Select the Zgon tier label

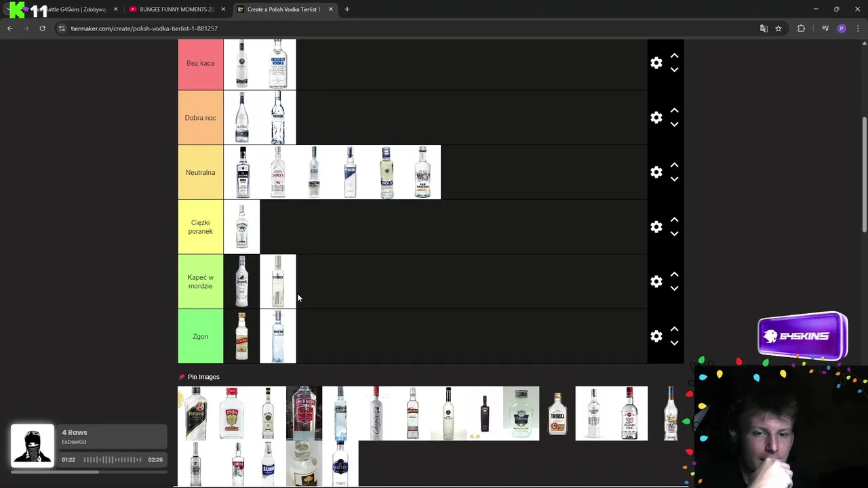pyautogui.click(x=201, y=336)
